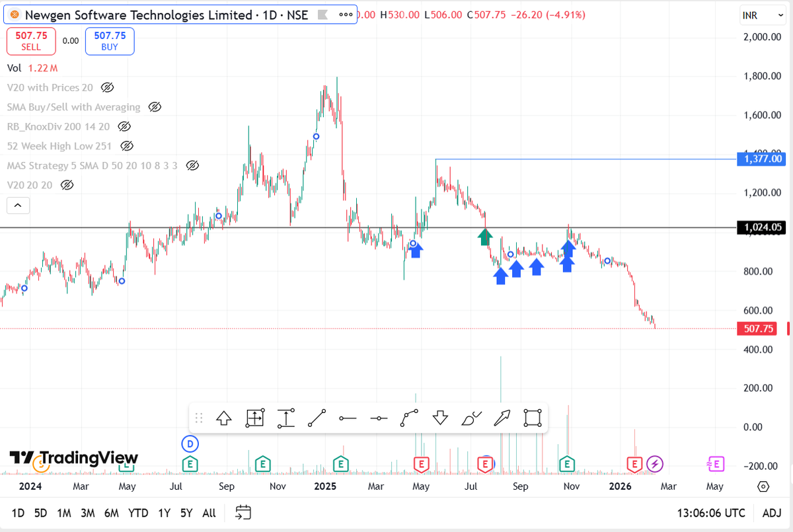Click the green E marker near January 2025
793x532 pixels.
pyautogui.click(x=340, y=464)
